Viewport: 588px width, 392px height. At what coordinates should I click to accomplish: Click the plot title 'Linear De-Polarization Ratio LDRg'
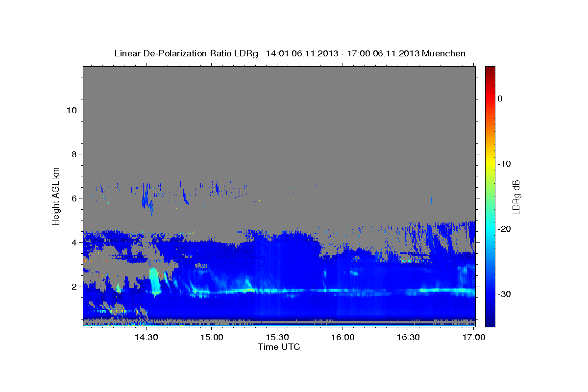point(186,53)
